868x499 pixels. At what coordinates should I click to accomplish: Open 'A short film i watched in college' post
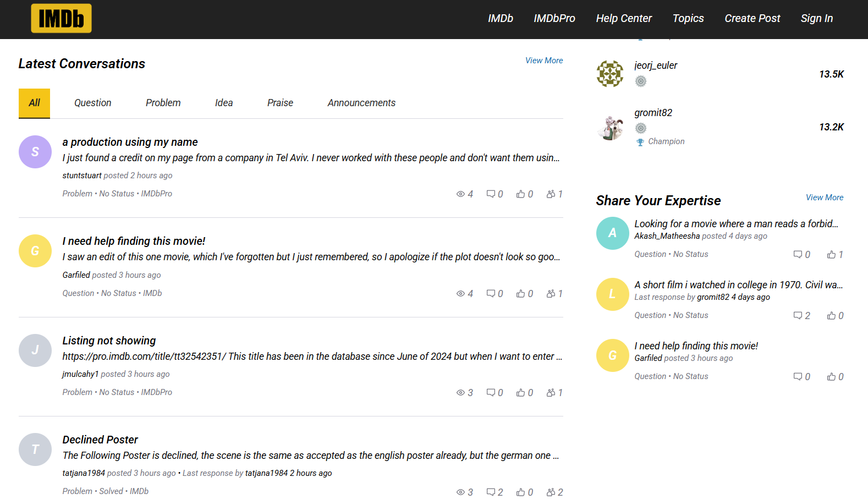tap(739, 285)
